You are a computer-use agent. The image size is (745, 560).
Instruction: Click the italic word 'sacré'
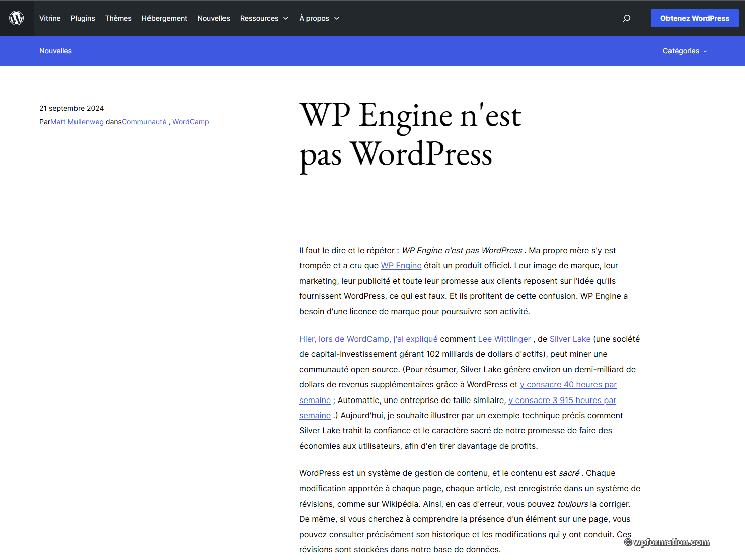569,473
